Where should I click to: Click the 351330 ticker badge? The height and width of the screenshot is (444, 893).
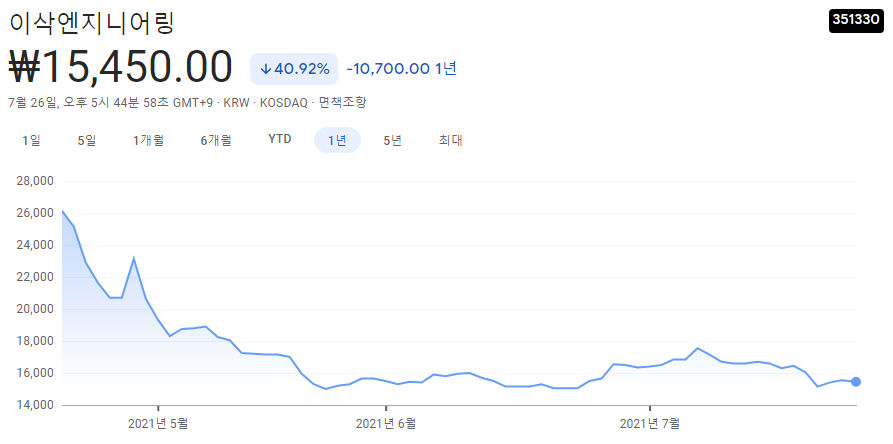pos(856,20)
